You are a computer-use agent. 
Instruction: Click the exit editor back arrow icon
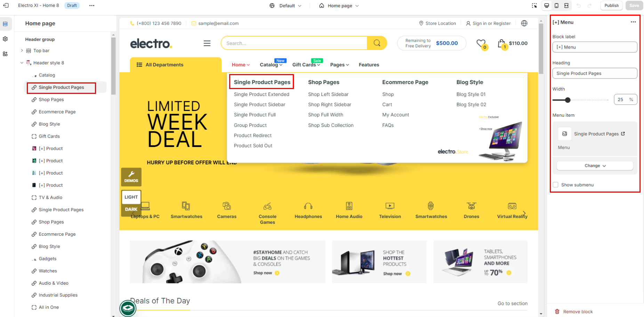point(6,6)
